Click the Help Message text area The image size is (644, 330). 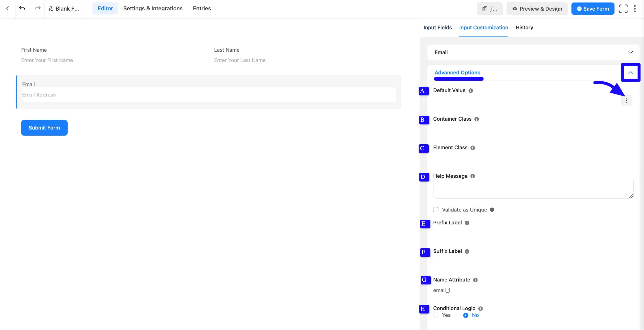tap(533, 189)
